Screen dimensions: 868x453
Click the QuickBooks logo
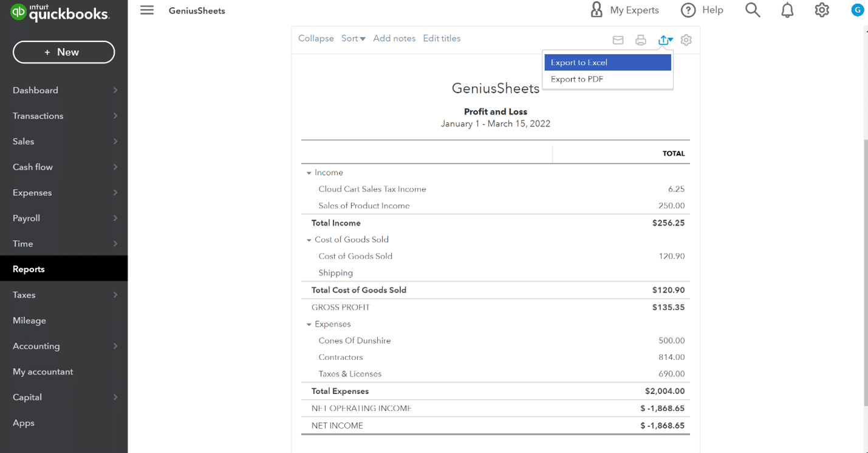coord(60,13)
